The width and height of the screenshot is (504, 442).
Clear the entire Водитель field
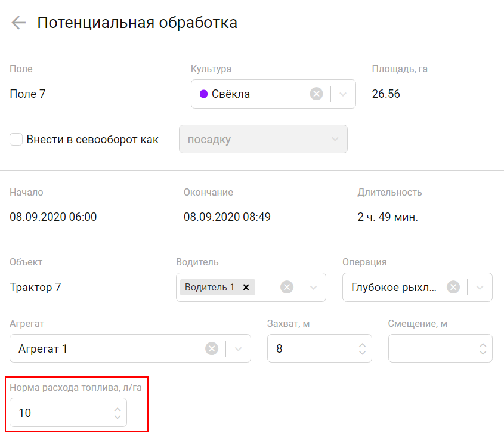[x=286, y=287]
